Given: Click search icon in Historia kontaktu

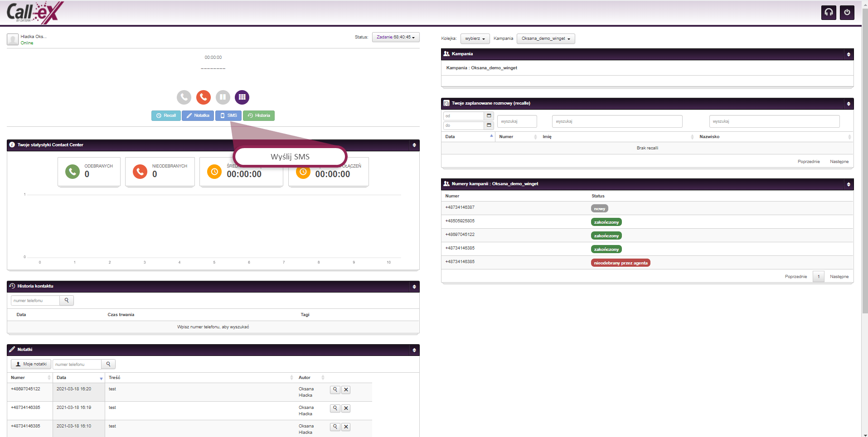Looking at the screenshot, I should (67, 300).
